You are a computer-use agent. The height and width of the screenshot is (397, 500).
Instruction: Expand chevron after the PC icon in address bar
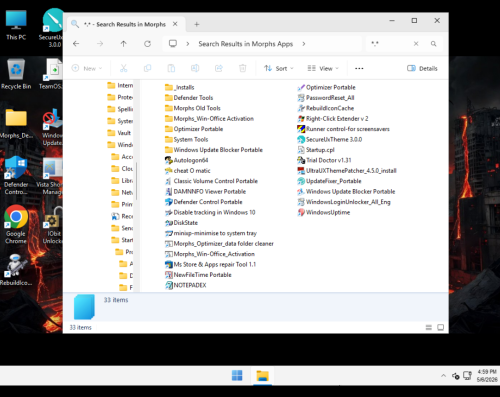coord(188,44)
